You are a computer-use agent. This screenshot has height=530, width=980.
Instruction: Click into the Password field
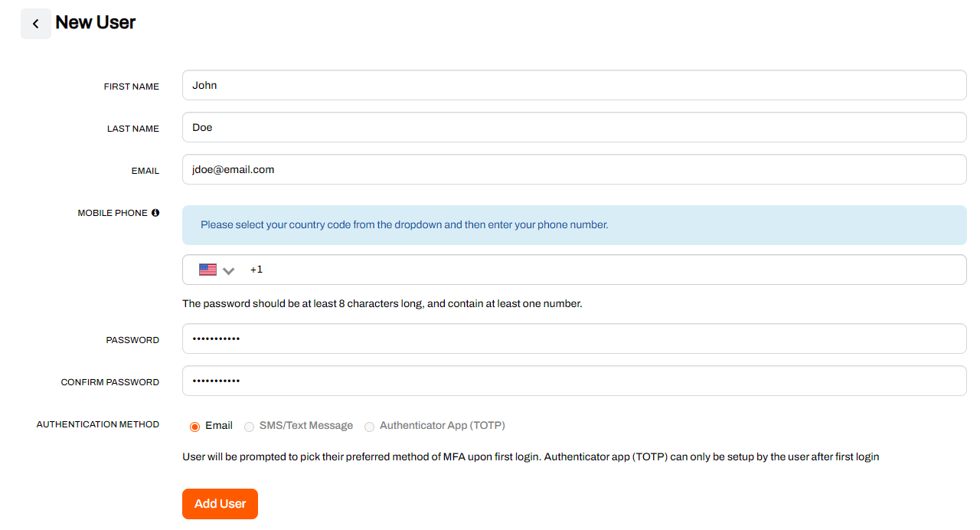[x=574, y=339]
